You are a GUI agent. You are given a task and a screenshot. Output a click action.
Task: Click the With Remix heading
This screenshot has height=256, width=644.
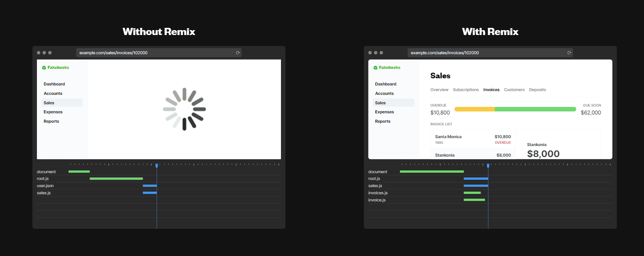point(490,32)
